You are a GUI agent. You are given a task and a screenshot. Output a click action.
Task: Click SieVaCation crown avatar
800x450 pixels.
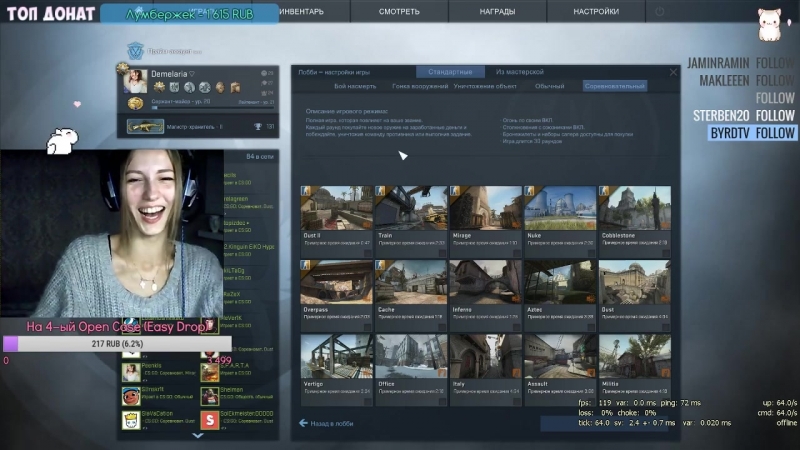pos(131,420)
